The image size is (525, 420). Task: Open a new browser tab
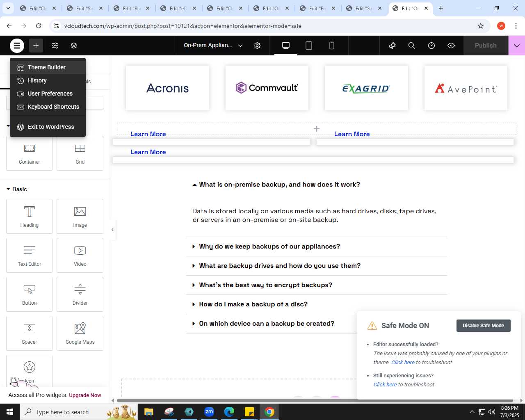441,8
